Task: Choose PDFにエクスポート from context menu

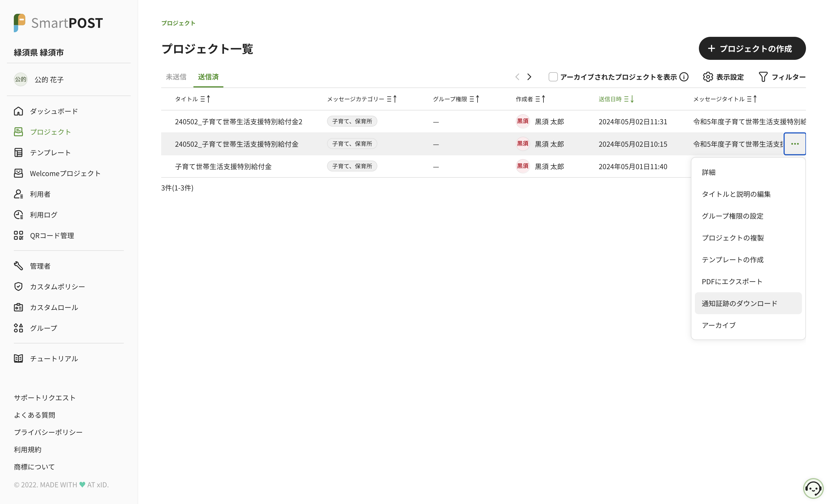Action: (732, 281)
